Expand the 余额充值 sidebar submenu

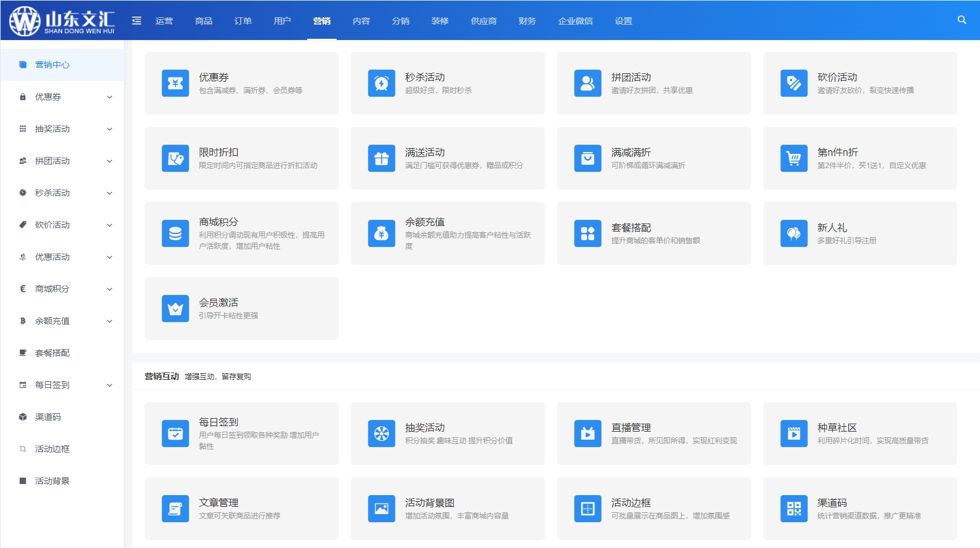[110, 321]
